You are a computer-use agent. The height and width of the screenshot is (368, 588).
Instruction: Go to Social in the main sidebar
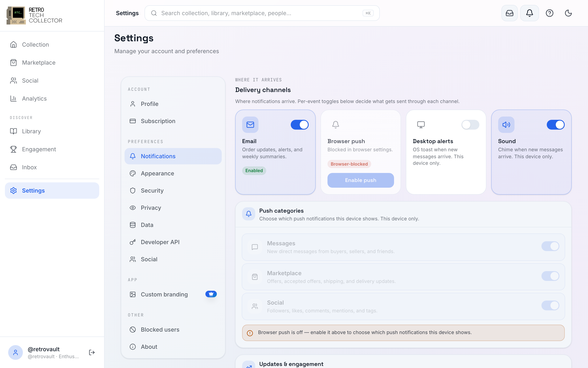point(52,81)
